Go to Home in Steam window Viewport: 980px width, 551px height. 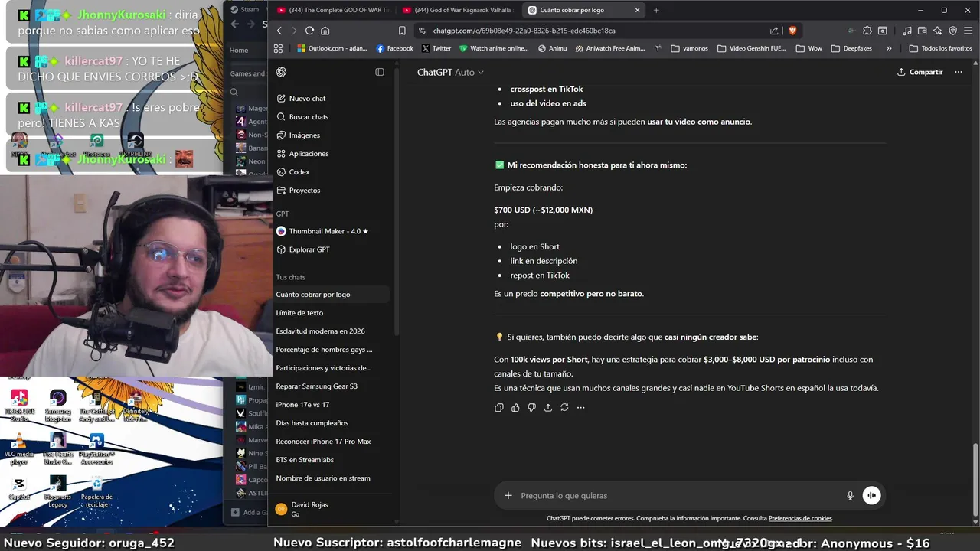[x=239, y=50]
